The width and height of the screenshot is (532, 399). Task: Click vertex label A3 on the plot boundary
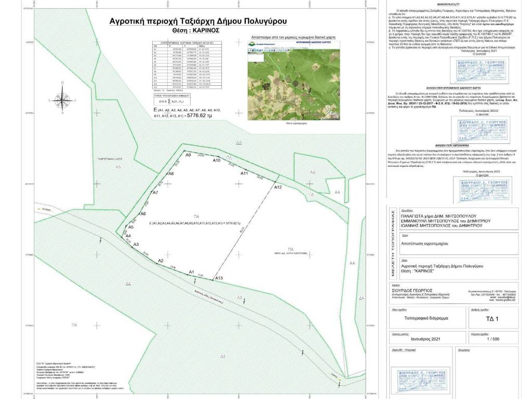tap(136, 244)
